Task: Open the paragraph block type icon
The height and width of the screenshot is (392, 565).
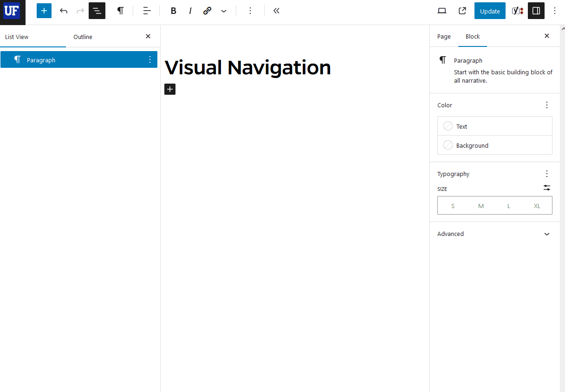Action: (121, 10)
